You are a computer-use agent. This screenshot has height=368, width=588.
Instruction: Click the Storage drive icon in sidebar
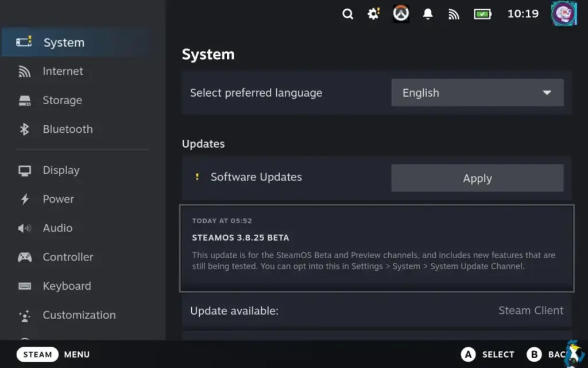25,101
